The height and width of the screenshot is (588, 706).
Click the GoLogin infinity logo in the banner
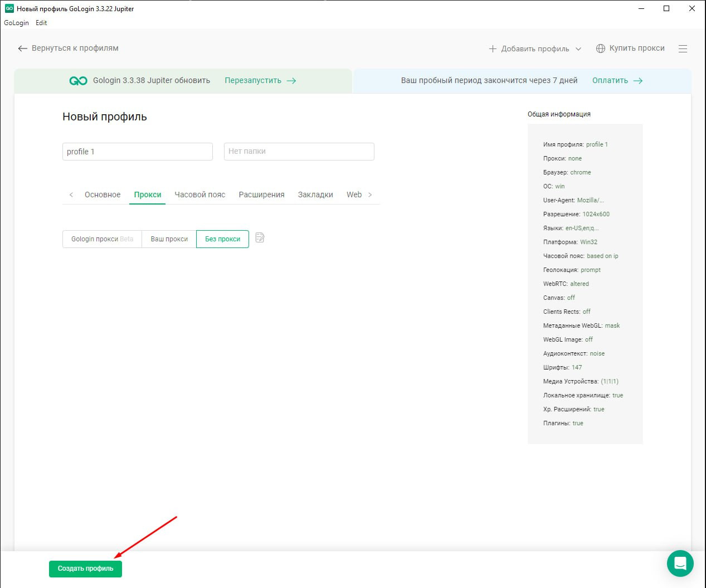[78, 81]
